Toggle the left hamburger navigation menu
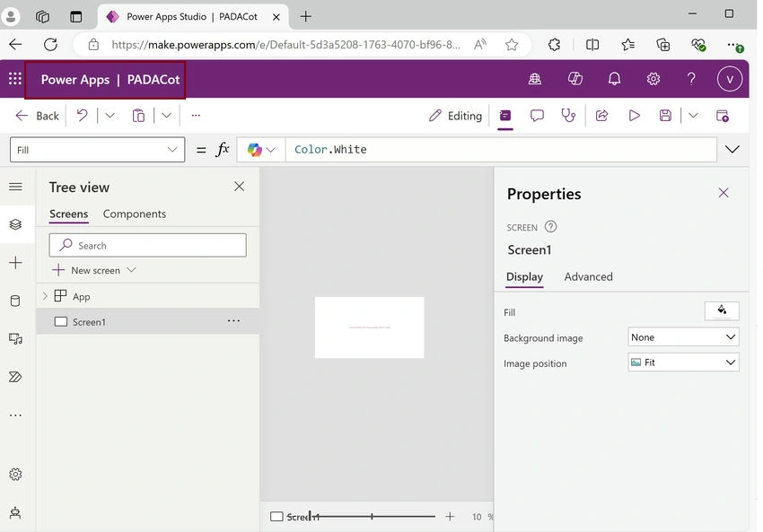 [15, 187]
